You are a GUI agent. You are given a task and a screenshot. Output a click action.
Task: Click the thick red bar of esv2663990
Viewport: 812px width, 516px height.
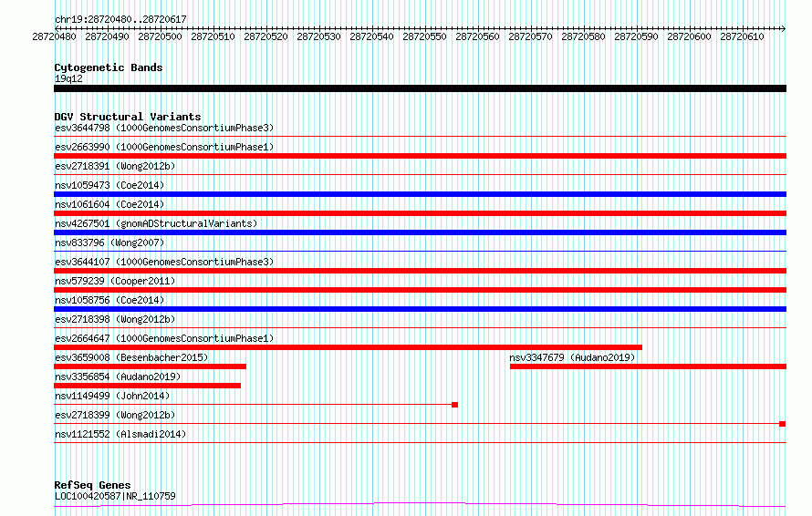coord(420,156)
